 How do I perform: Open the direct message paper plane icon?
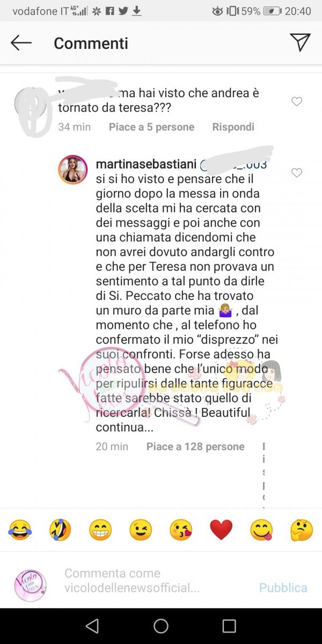click(x=300, y=42)
